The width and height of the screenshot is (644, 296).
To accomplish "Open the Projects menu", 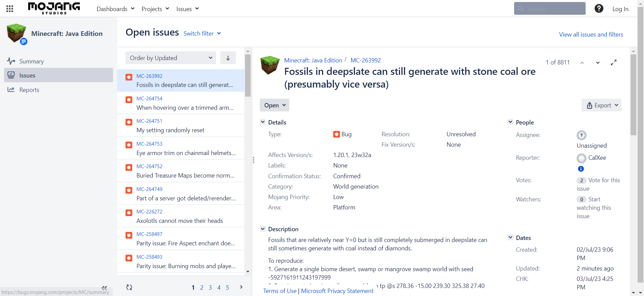I will click(155, 9).
